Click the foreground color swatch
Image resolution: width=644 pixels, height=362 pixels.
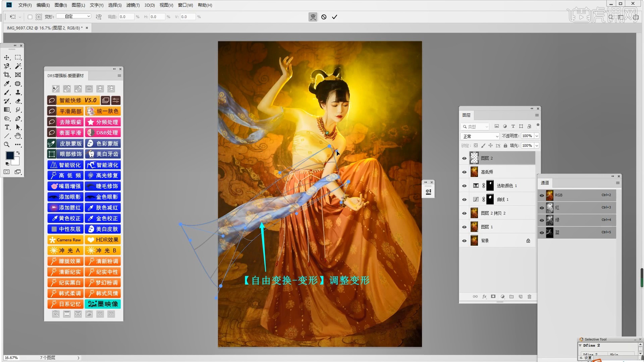[10, 155]
